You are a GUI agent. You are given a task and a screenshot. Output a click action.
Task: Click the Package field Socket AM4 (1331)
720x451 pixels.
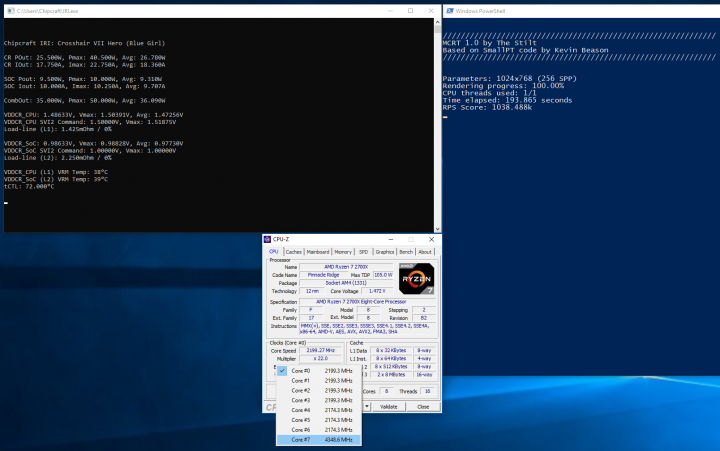coord(346,283)
